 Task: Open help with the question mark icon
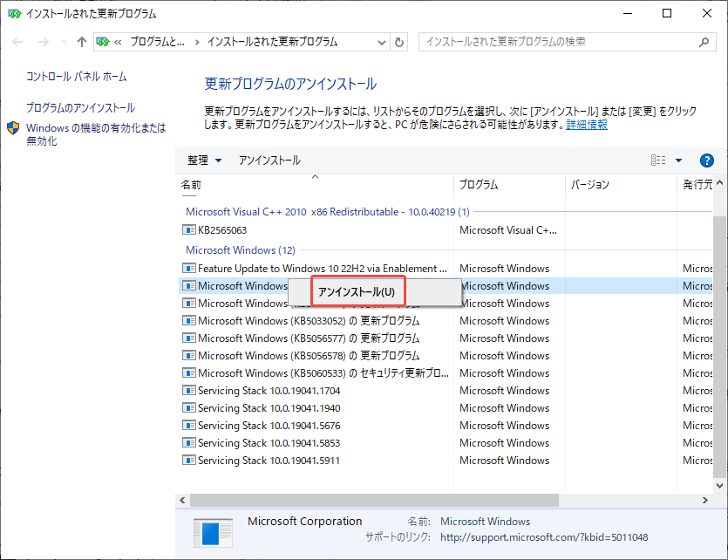(707, 160)
